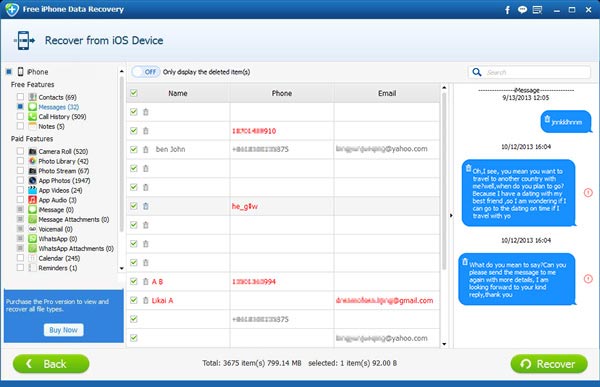Click the Back button
600x387 pixels.
51,364
